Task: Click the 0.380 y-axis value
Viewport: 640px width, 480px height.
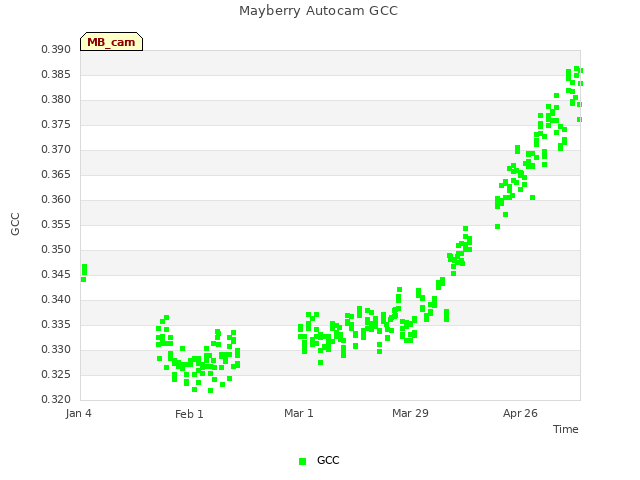Action: point(56,100)
